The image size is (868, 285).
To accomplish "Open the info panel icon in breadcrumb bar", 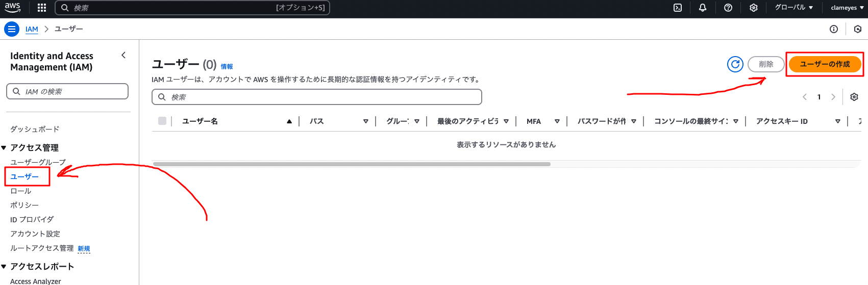I will tap(834, 29).
